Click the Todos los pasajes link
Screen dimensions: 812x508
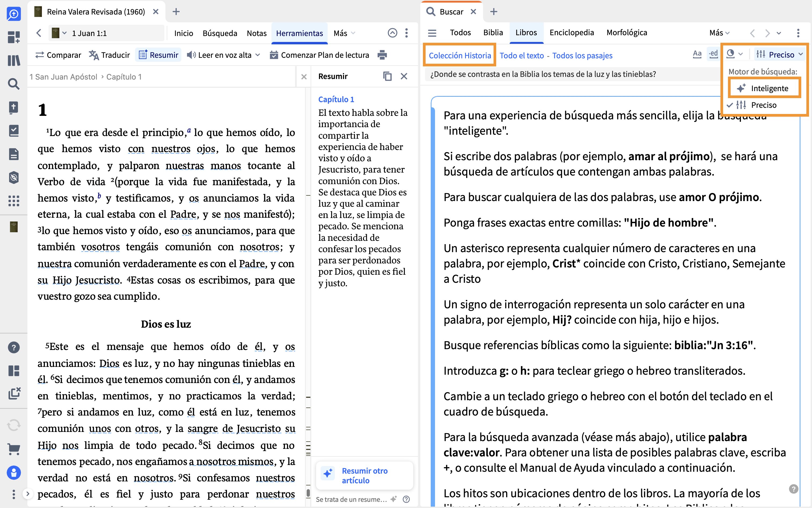(582, 55)
